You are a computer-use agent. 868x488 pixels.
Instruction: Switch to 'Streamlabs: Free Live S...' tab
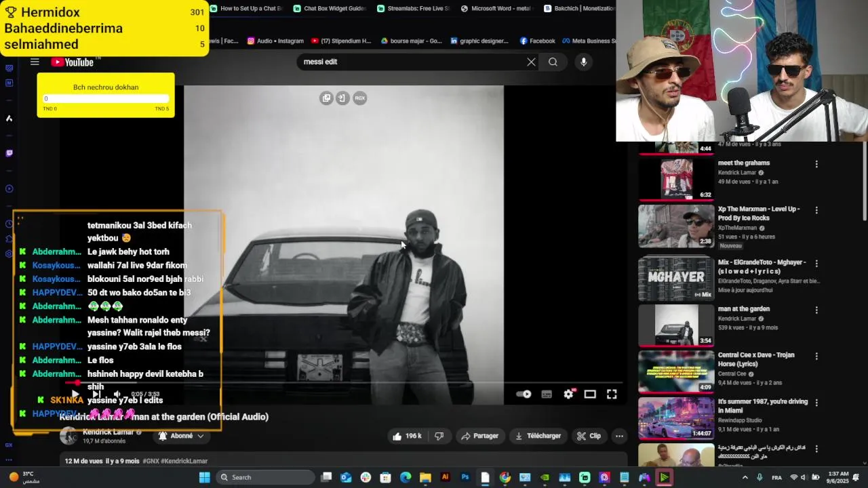tap(413, 9)
